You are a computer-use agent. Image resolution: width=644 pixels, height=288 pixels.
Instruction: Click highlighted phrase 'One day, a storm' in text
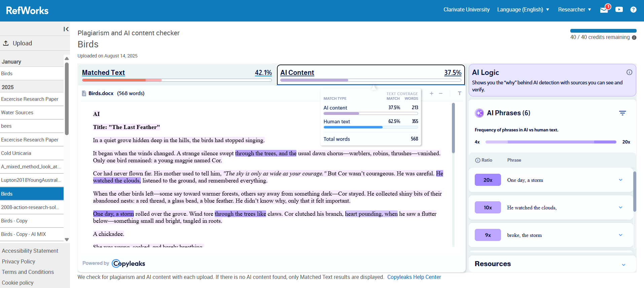(x=113, y=214)
